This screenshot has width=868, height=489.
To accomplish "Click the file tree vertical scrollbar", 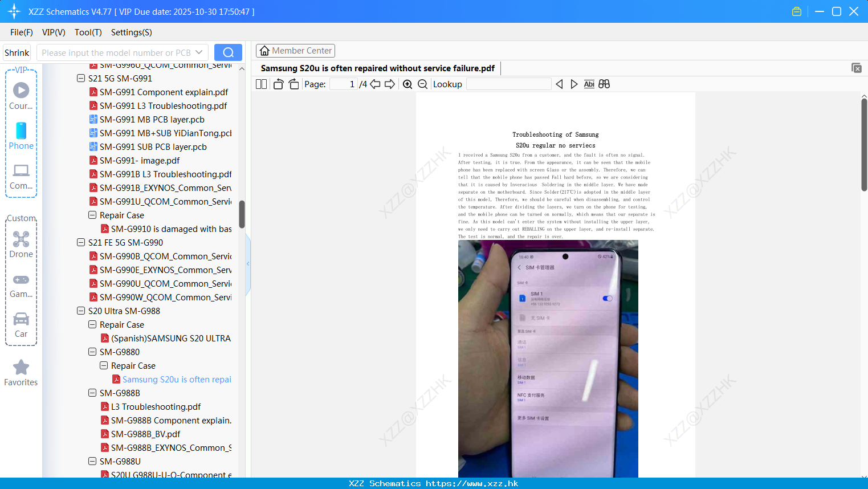I will pyautogui.click(x=242, y=214).
